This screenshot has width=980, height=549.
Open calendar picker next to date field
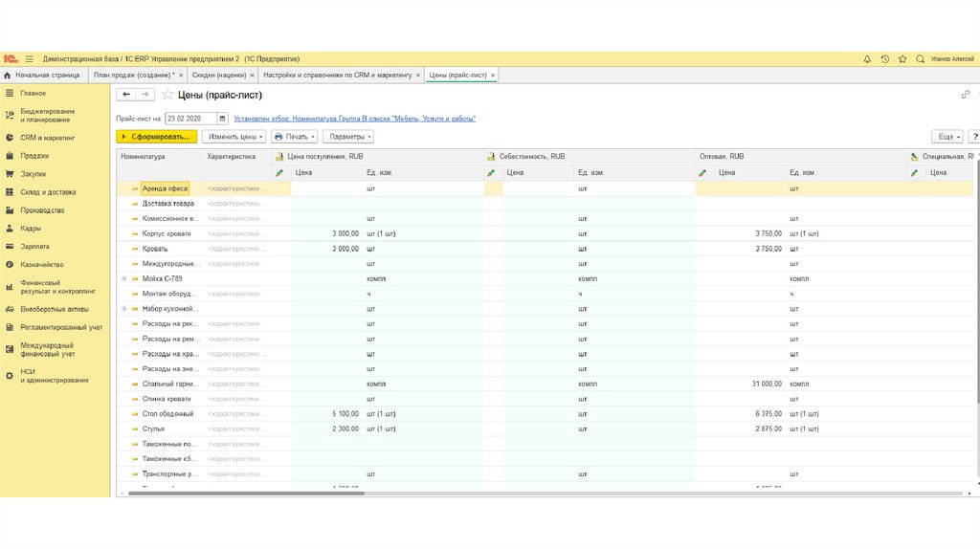[x=223, y=119]
